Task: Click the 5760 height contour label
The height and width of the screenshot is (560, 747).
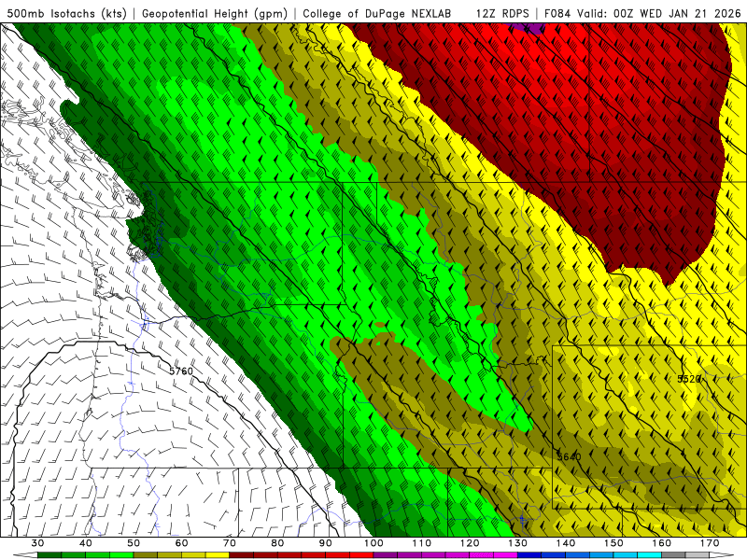Action: [x=181, y=371]
